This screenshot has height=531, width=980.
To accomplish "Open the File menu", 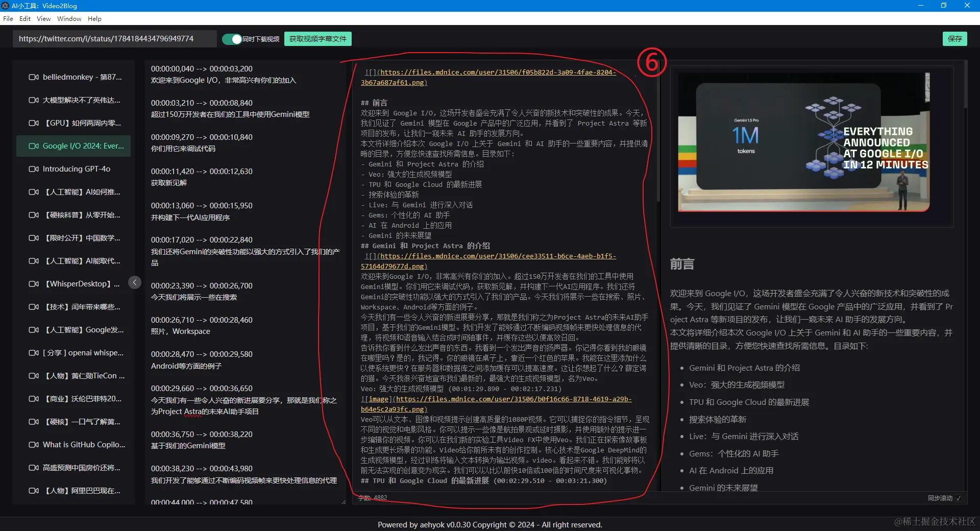I will click(x=8, y=18).
